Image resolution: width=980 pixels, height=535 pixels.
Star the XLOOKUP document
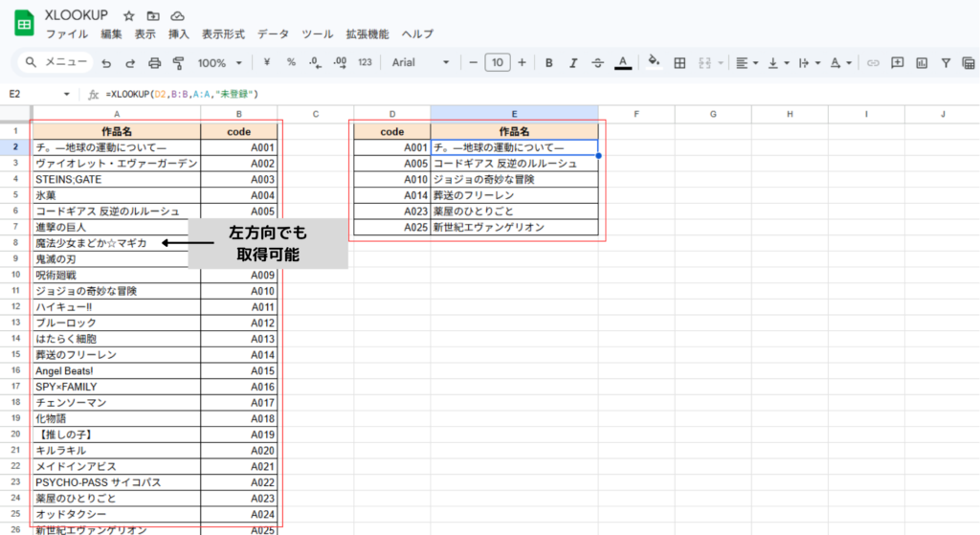coord(129,16)
